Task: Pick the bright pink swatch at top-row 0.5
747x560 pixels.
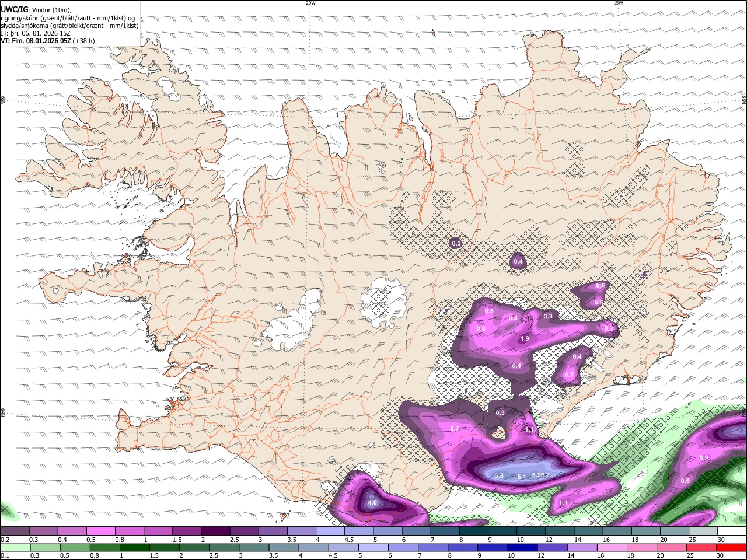Action: coord(100,531)
